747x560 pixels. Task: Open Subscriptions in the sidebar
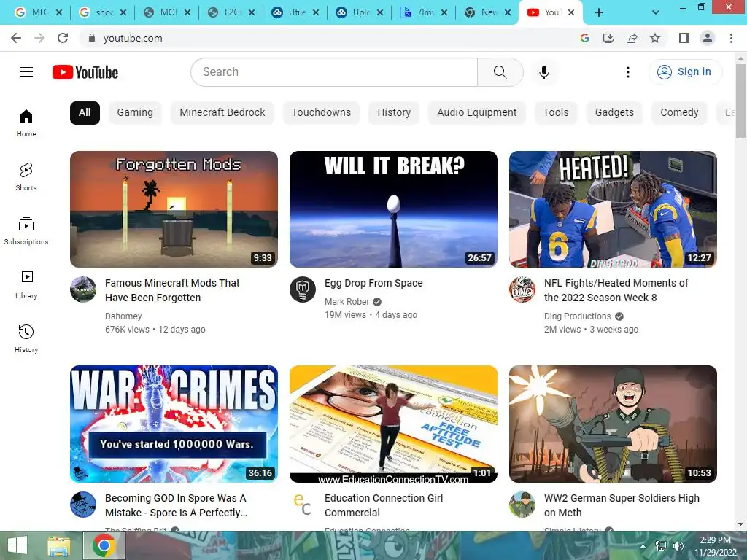tap(26, 231)
